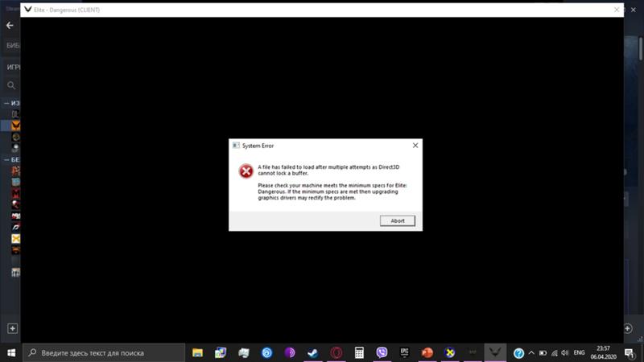Switch ENG input language indicator
The height and width of the screenshot is (362, 644).
(x=579, y=353)
